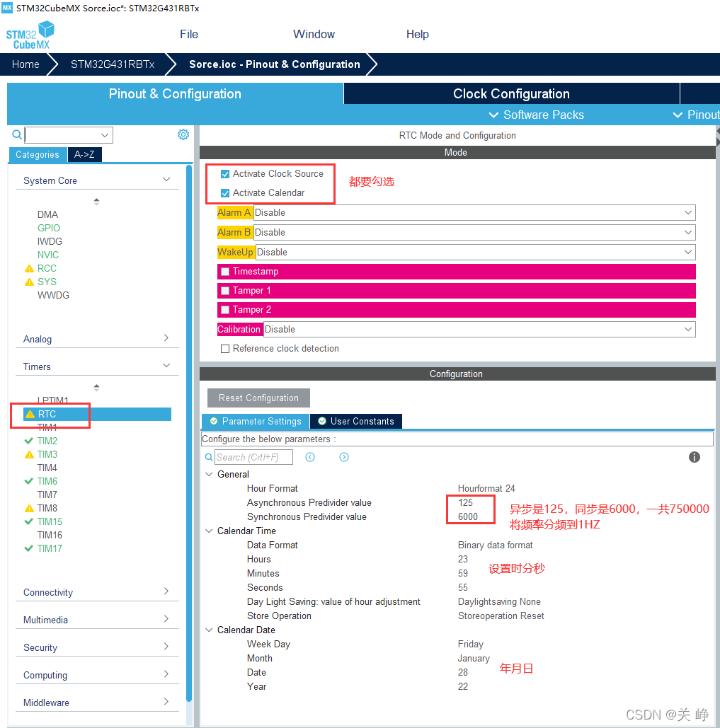Open the User Constants tab

point(356,421)
